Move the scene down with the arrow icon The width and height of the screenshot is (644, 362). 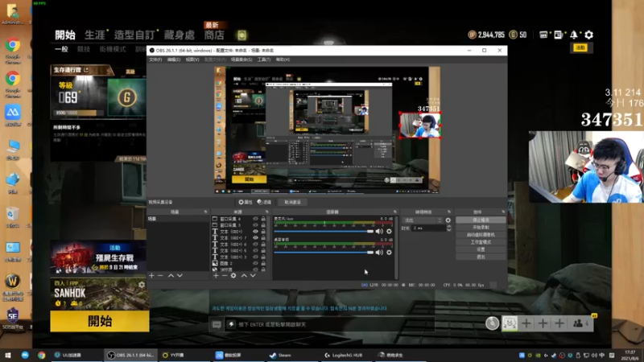pyautogui.click(x=180, y=275)
